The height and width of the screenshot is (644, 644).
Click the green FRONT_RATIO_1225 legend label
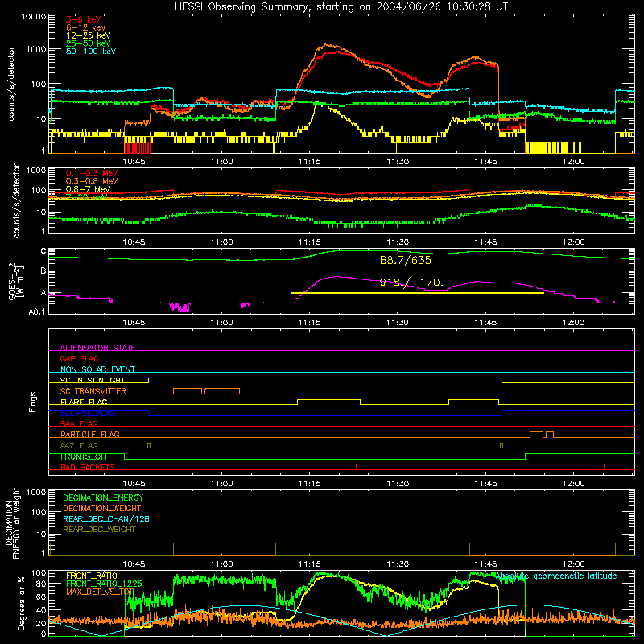tap(104, 584)
